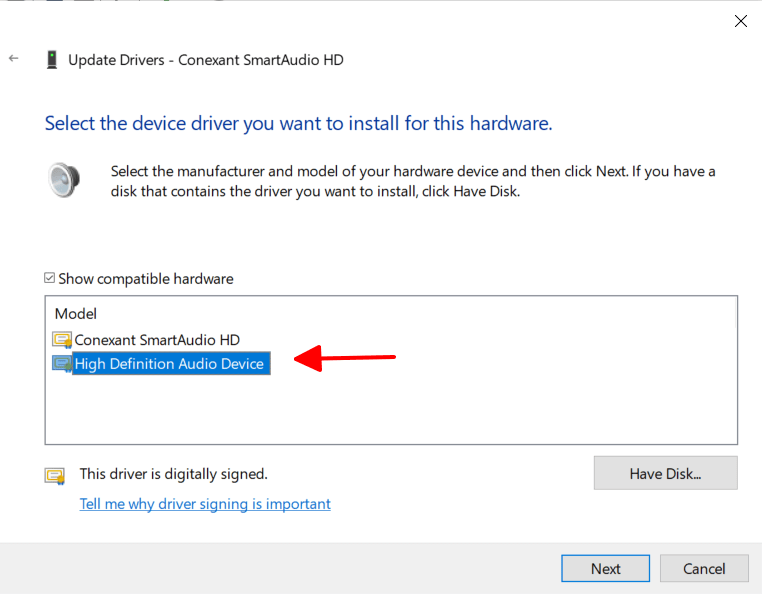Click the High Definition Audio Device driver icon
Image resolution: width=762 pixels, height=595 pixels.
[62, 364]
